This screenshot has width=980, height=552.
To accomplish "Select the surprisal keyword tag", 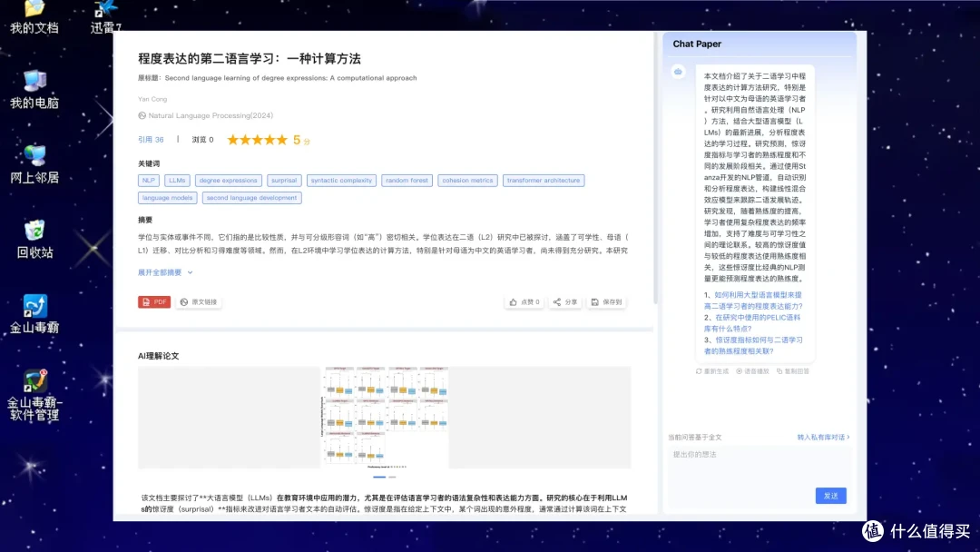I will (284, 181).
